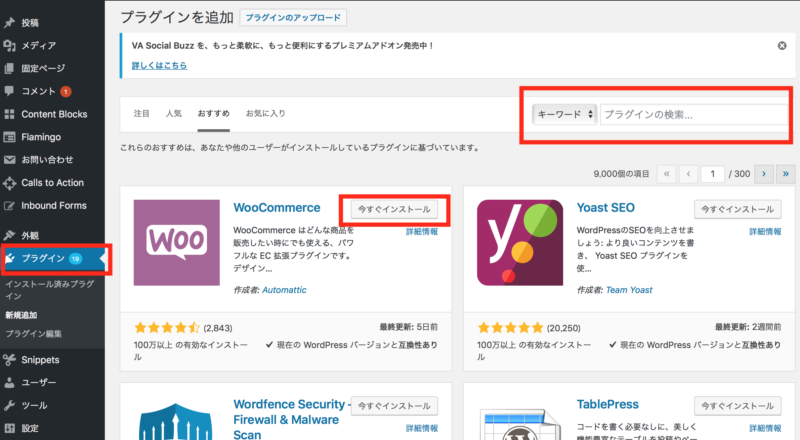The width and height of the screenshot is (800, 440).
Task: Click the pages icon beside 固定ページ
Action: point(9,68)
